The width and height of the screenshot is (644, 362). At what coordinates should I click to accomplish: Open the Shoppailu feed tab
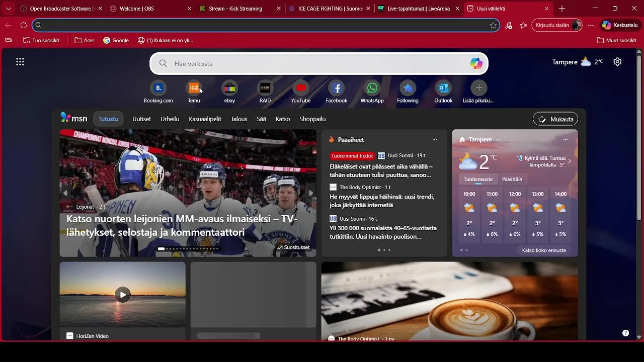click(x=312, y=119)
